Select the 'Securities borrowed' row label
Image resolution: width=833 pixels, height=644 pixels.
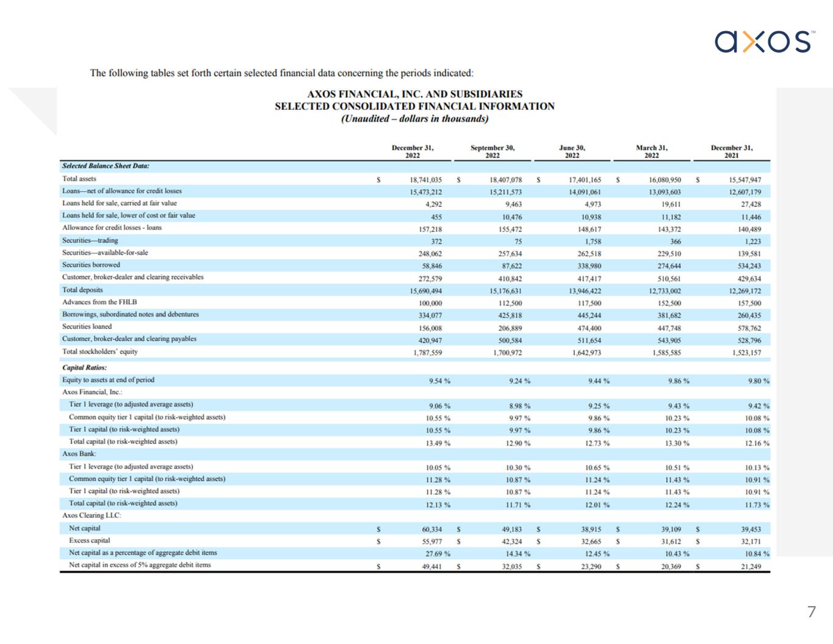pos(92,265)
